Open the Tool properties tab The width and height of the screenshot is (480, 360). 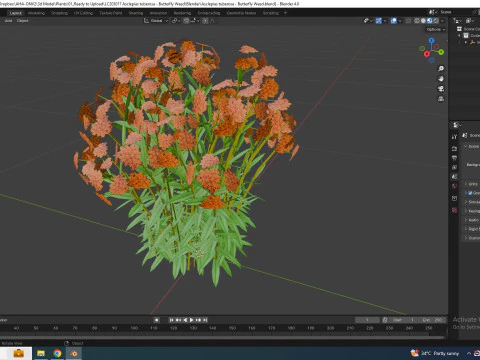click(x=454, y=137)
